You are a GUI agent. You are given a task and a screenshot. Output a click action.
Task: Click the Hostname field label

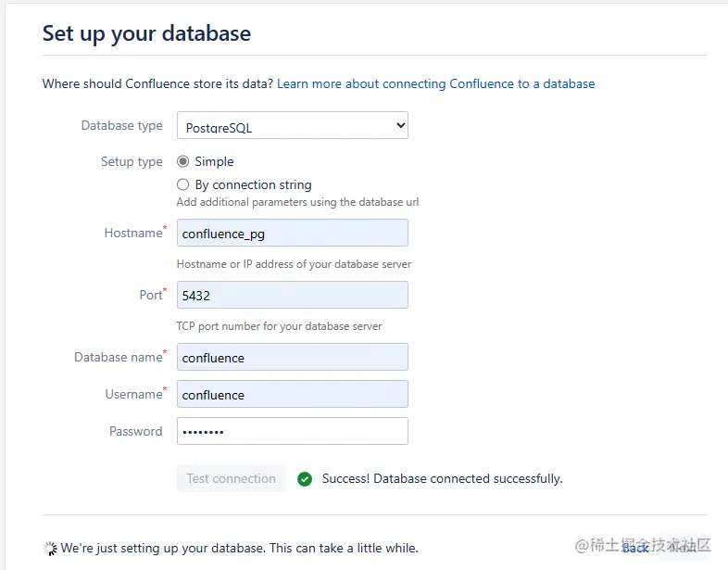133,234
